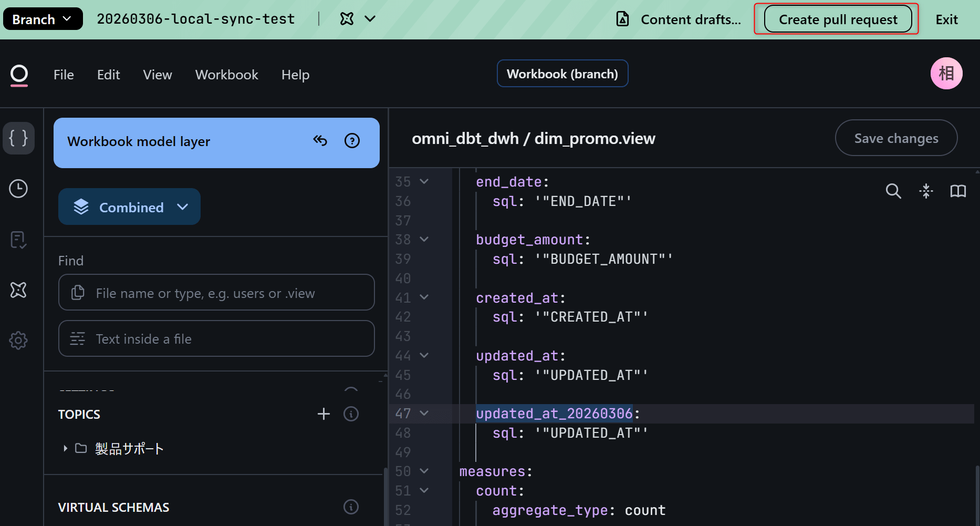
Task: Add a new topic with plus icon
Action: click(324, 414)
